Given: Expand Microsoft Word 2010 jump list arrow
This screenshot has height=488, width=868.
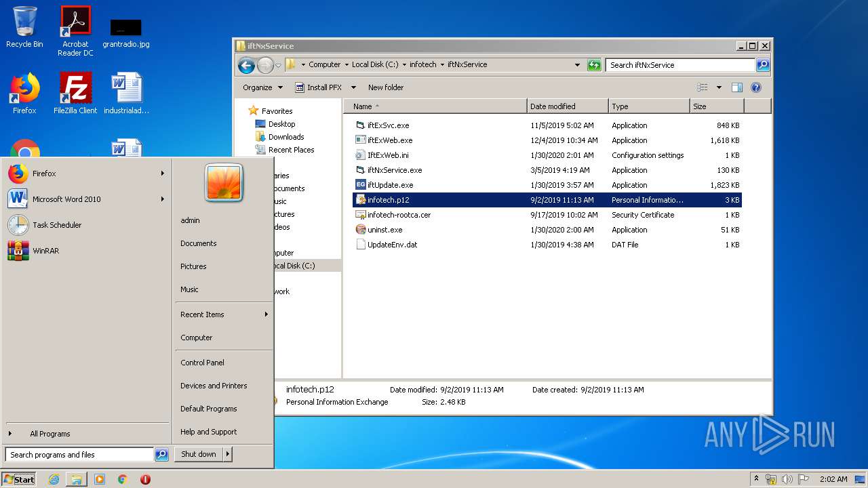Looking at the screenshot, I should coord(163,199).
